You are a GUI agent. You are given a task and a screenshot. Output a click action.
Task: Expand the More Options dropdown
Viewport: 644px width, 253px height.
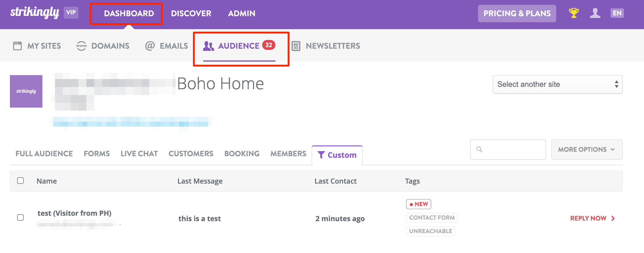(x=587, y=149)
